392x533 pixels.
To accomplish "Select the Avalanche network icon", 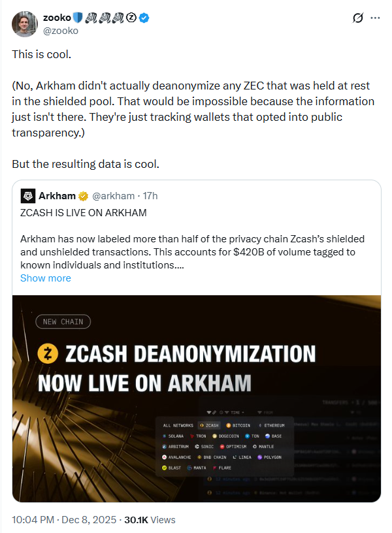I will coord(164,457).
